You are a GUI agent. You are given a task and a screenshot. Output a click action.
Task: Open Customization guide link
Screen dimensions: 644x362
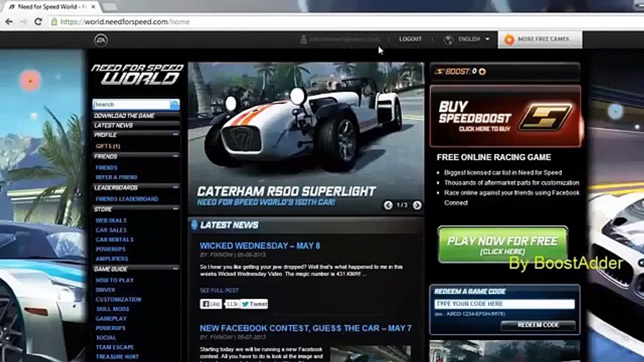tap(118, 300)
